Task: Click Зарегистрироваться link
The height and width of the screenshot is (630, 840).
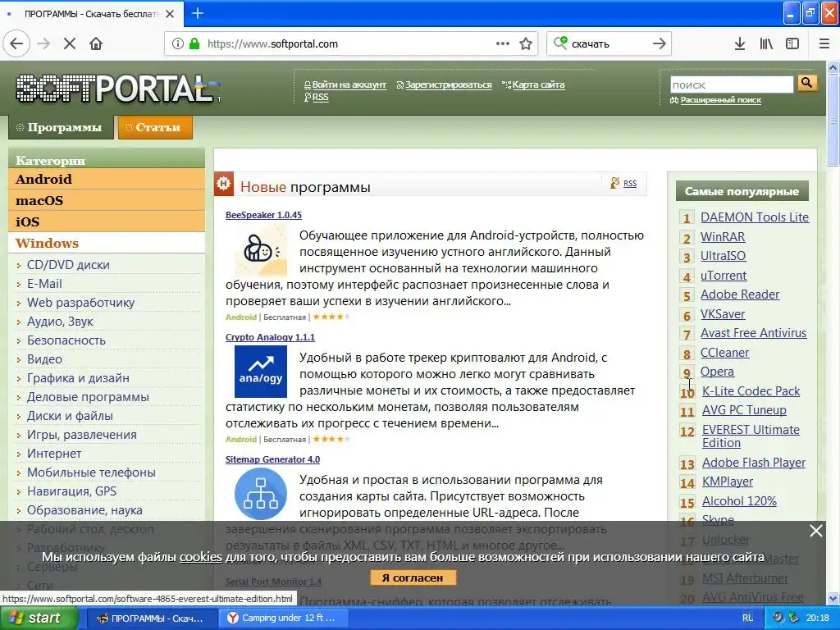Action: click(448, 84)
